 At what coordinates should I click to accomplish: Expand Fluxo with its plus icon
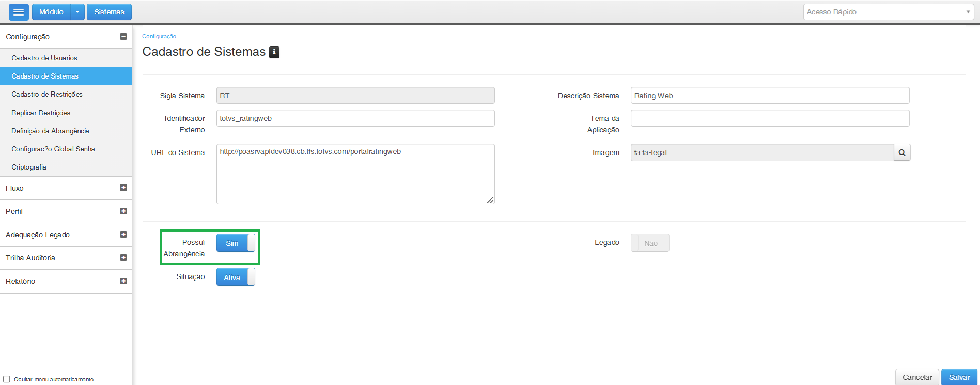click(x=123, y=188)
